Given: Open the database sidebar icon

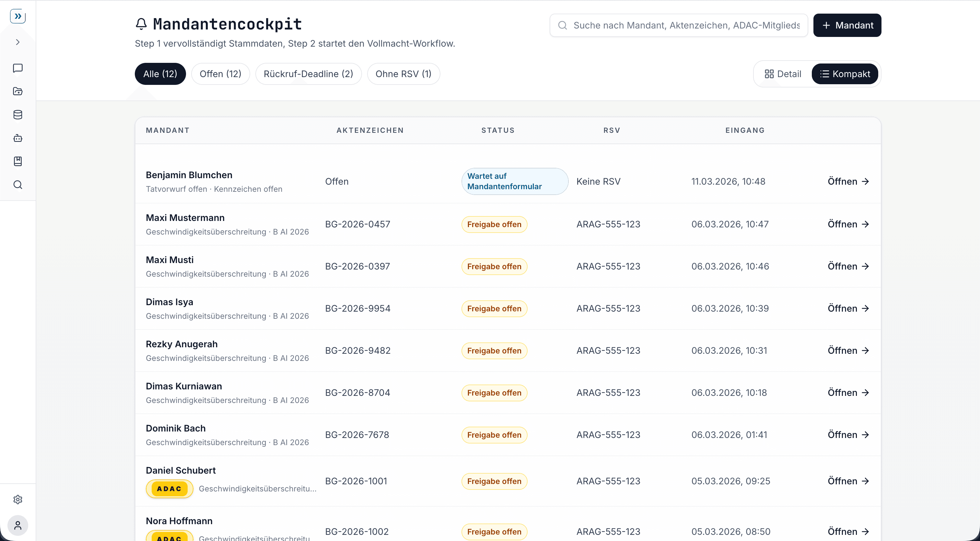Looking at the screenshot, I should (17, 114).
